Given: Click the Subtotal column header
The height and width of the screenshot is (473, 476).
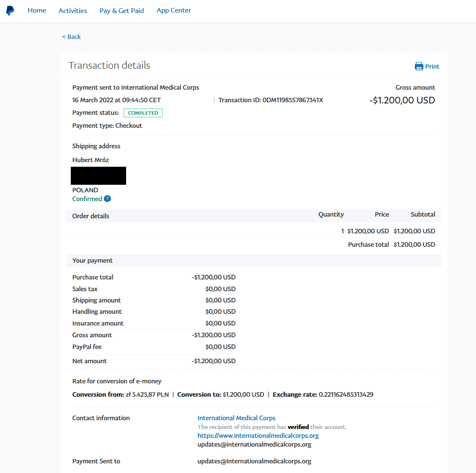Looking at the screenshot, I should click(423, 215).
